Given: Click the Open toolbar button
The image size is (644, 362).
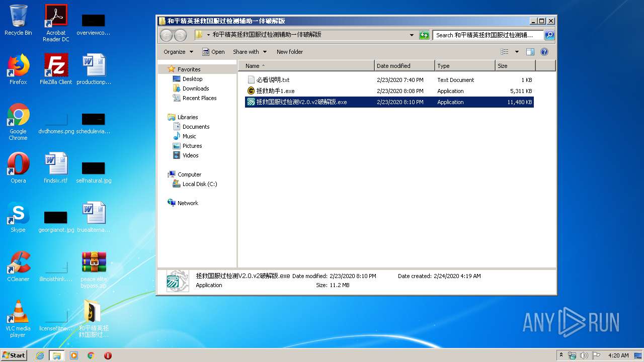Looking at the screenshot, I should tap(213, 52).
